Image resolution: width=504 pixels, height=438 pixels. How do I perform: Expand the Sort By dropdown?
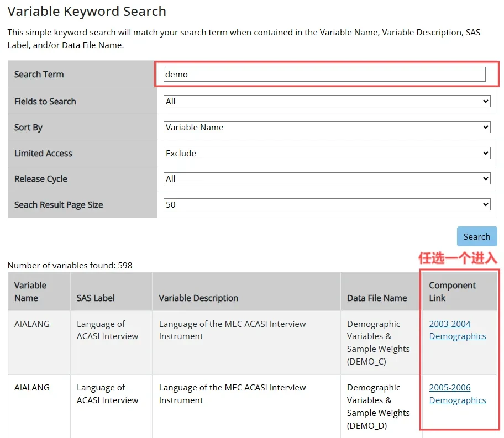(x=327, y=128)
